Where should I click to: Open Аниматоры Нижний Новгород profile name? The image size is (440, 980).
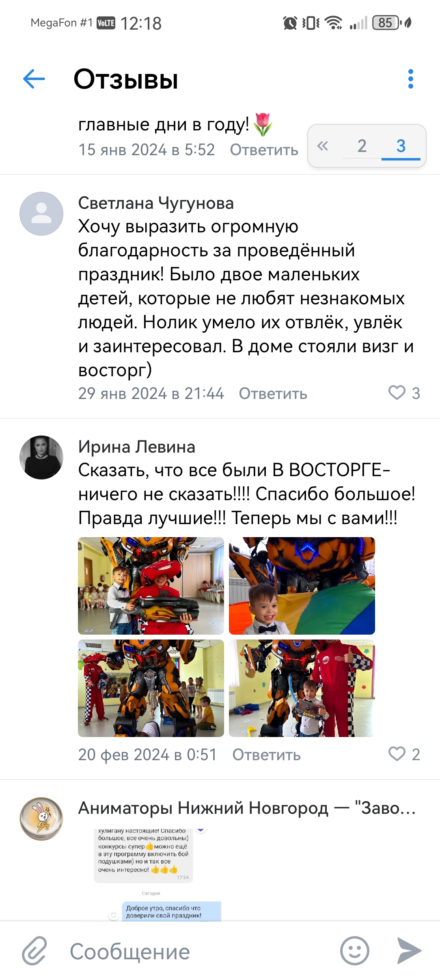(x=247, y=808)
